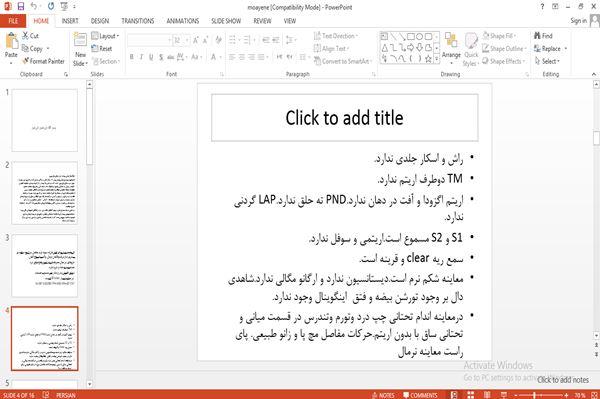The height and width of the screenshot is (399, 600).
Task: Toggle Italic formatting
Action: tap(141, 57)
